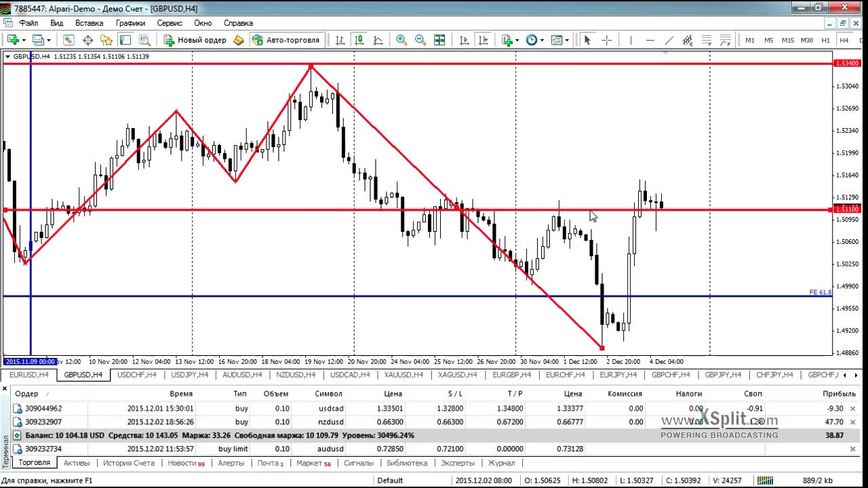Switch to M15 timeframe

tap(787, 40)
